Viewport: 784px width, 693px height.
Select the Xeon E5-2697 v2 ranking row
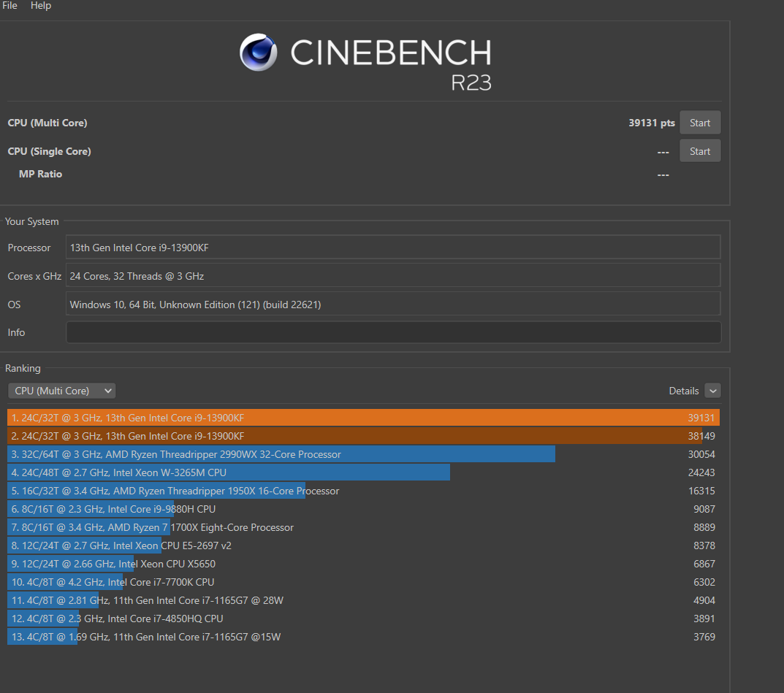tap(363, 545)
